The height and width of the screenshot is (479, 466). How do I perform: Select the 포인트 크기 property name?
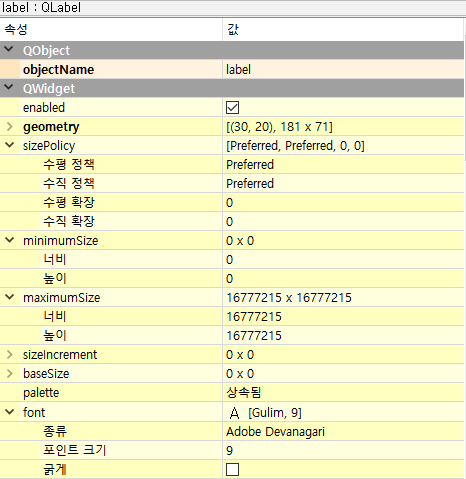75,450
